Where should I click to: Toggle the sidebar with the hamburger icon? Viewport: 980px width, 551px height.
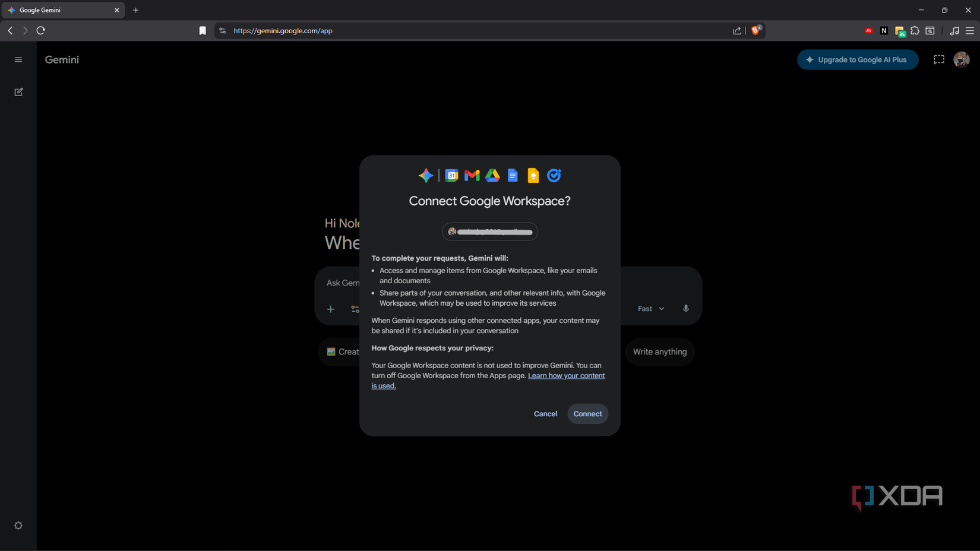(x=18, y=59)
